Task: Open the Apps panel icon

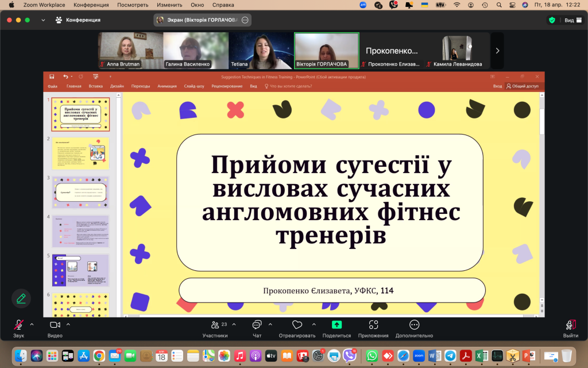Action: (x=373, y=325)
